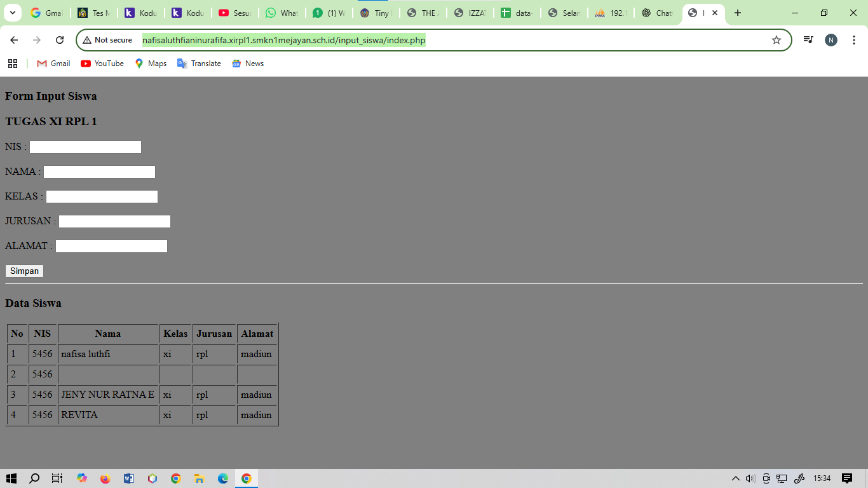Open the apps grid in bookmarks bar

[x=13, y=64]
